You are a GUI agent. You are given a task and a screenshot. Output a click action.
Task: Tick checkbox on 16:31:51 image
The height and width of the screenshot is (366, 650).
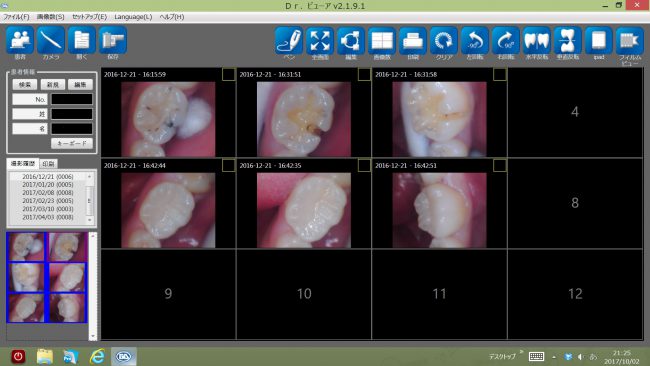[x=364, y=74]
